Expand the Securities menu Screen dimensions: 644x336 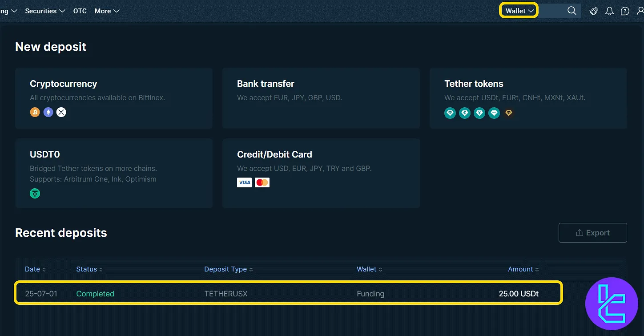coord(45,11)
